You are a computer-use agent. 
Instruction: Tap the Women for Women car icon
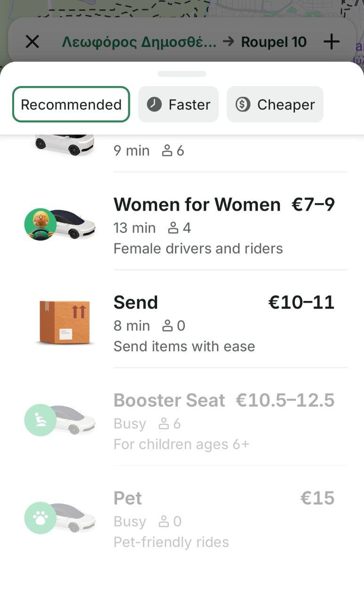60,224
